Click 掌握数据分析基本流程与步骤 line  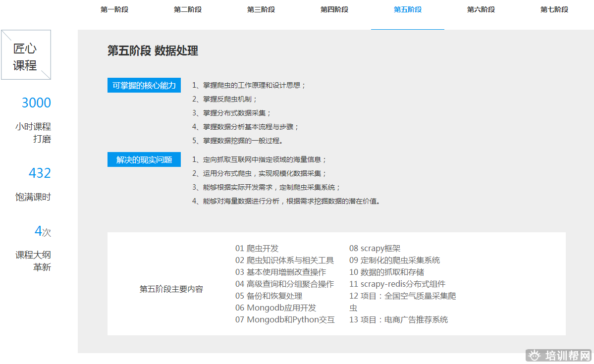tap(246, 127)
